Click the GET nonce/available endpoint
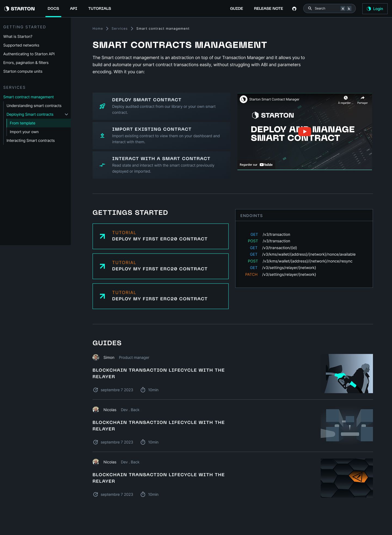Viewport: 392px width, 535px height. coord(303,254)
